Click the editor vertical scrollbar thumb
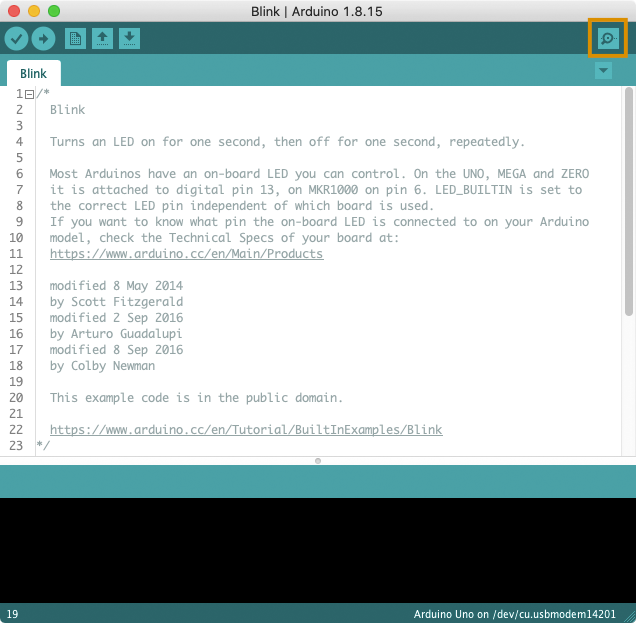636x623 pixels. [629, 202]
